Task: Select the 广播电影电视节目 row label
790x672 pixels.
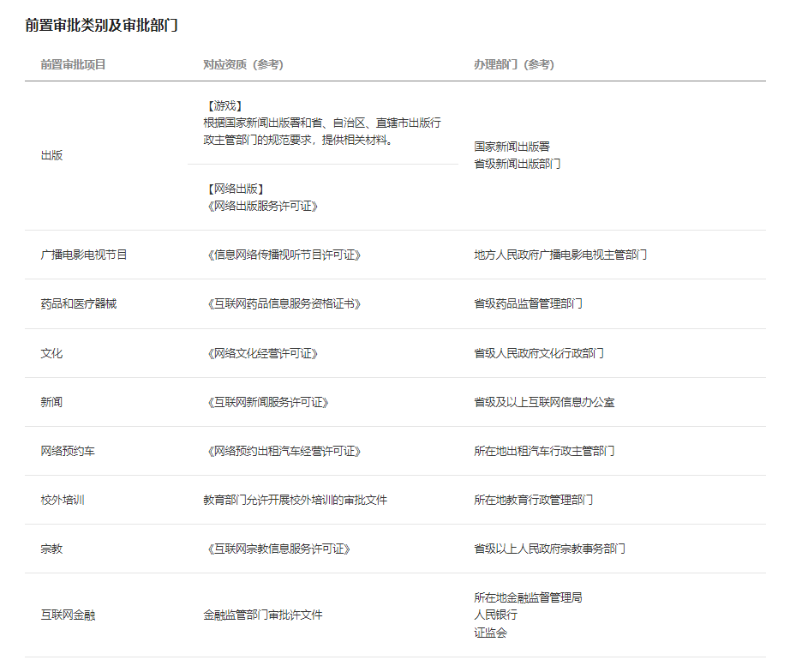Action: (84, 255)
